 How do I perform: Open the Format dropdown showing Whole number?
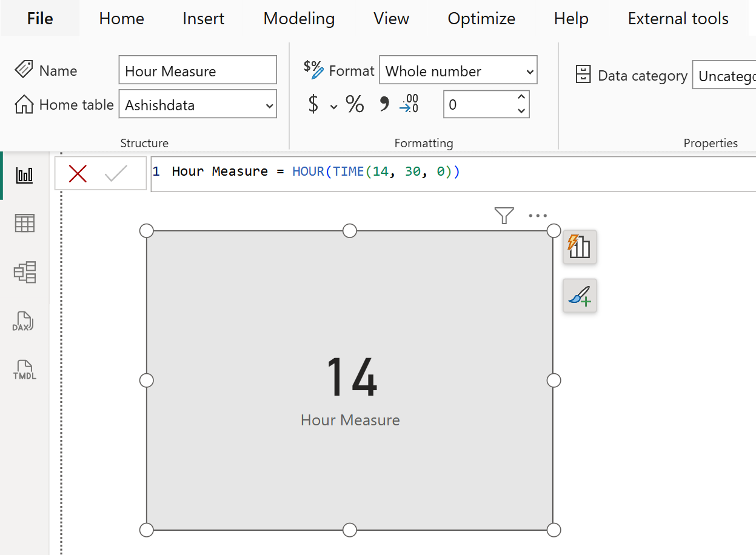tap(458, 70)
